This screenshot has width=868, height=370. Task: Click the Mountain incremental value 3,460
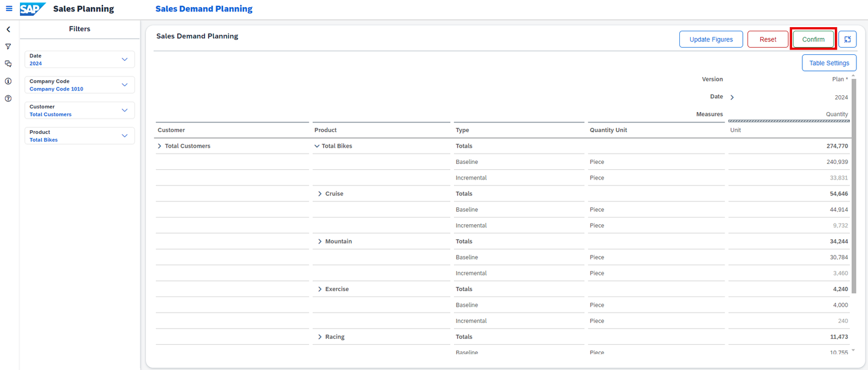click(840, 273)
